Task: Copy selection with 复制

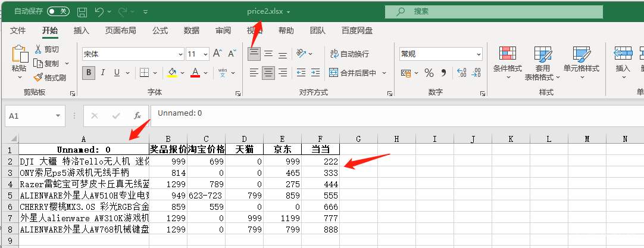Action: point(46,63)
